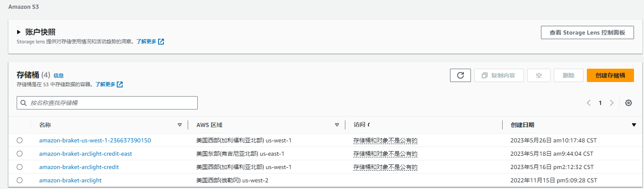Screen dimensions: 644x189
Task: Go to previous page arrow
Action: [x=589, y=103]
